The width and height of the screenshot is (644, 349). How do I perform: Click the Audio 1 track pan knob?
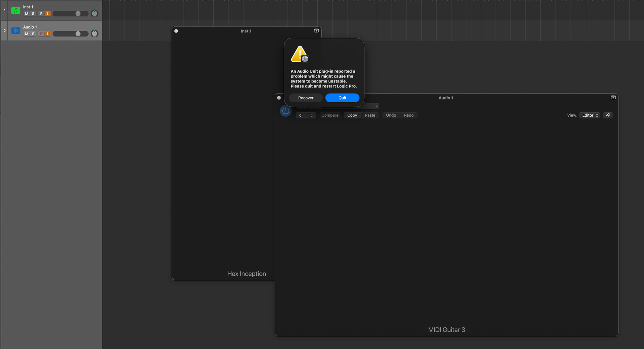click(95, 34)
